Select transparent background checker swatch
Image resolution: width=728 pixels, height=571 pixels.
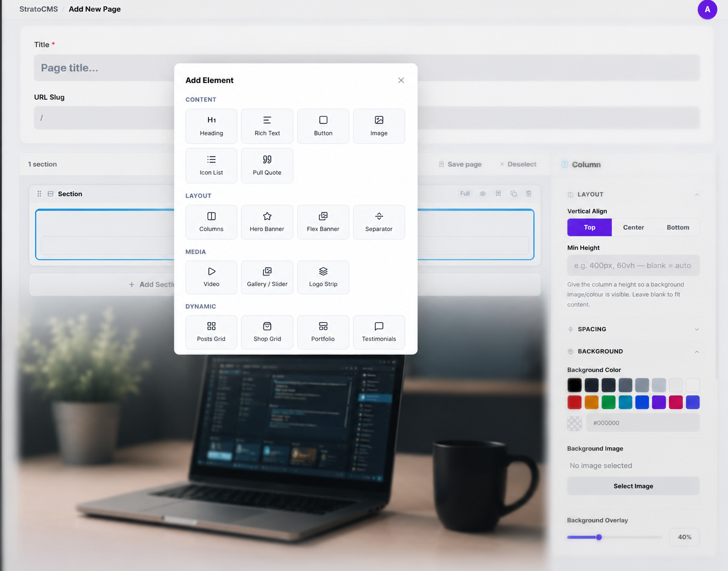[x=575, y=423]
